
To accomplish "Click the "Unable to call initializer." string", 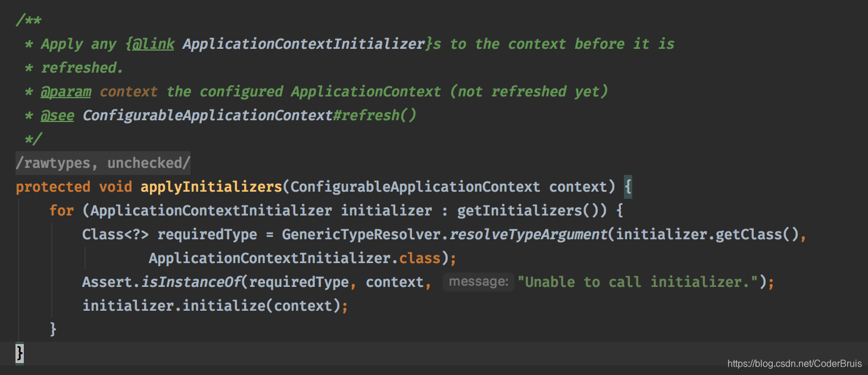I will (x=638, y=282).
